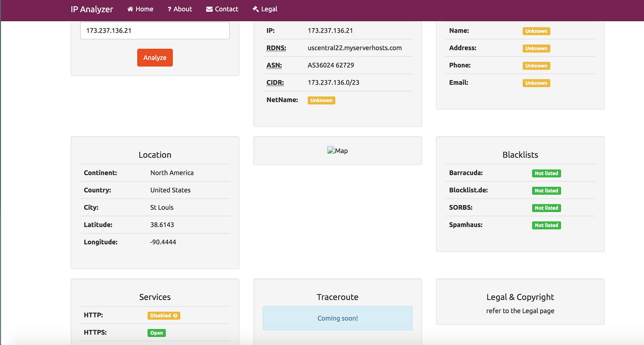644x345 pixels.
Task: Click the help icon on Disabled badge
Action: pyautogui.click(x=175, y=316)
